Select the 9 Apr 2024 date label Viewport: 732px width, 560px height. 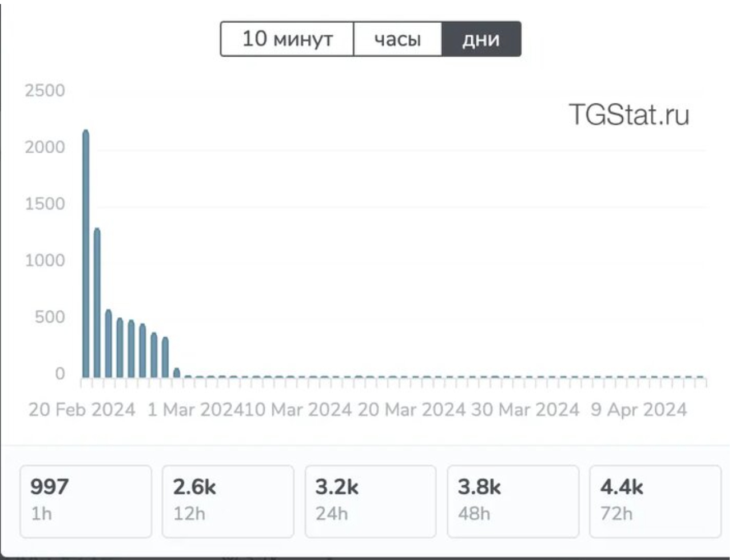[639, 410]
